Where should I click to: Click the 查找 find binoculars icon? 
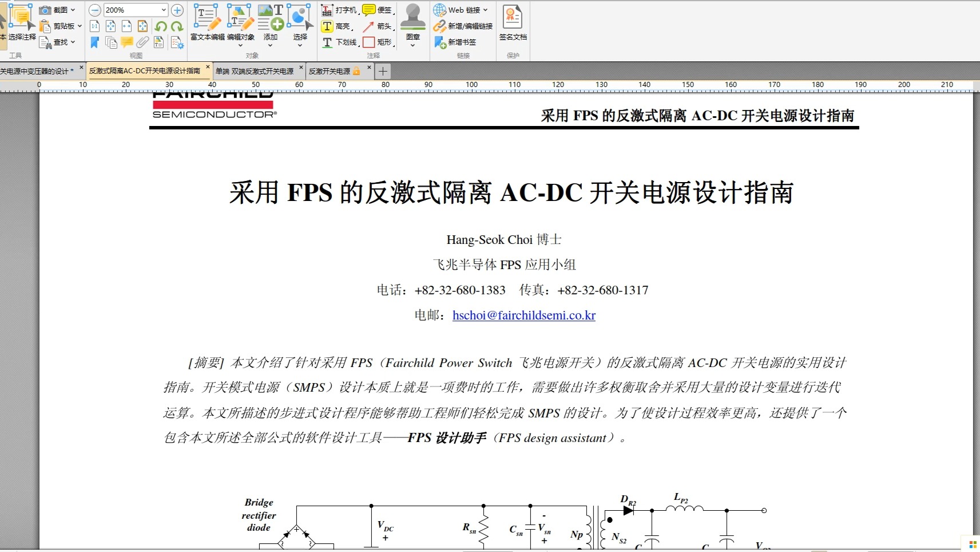(x=45, y=42)
